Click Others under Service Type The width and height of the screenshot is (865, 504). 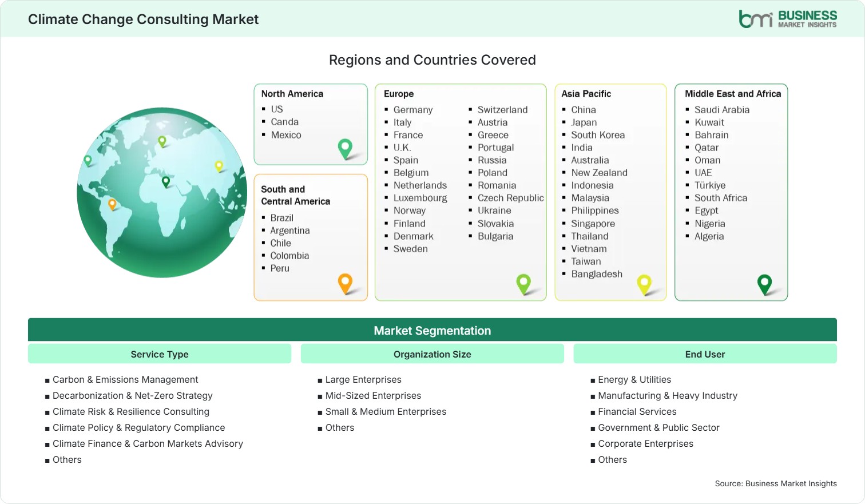click(67, 459)
